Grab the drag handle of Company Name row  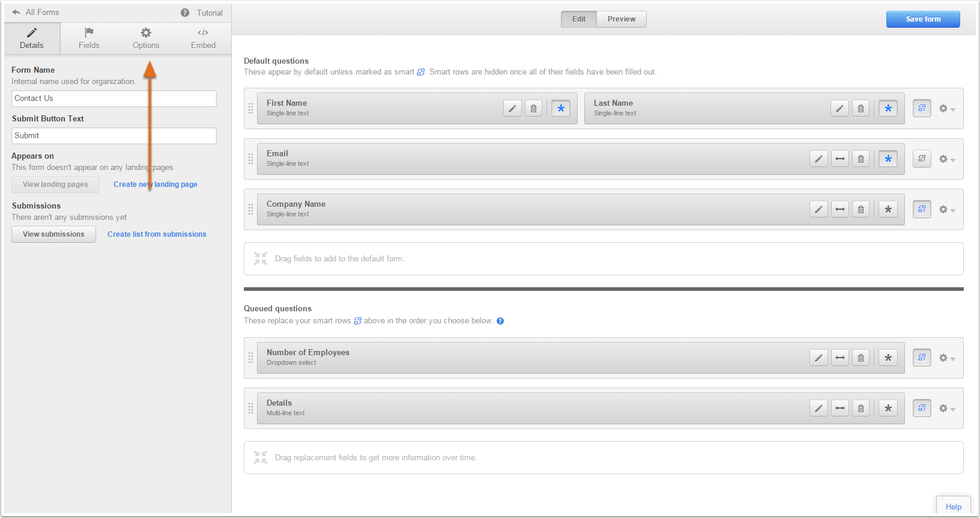click(x=251, y=210)
